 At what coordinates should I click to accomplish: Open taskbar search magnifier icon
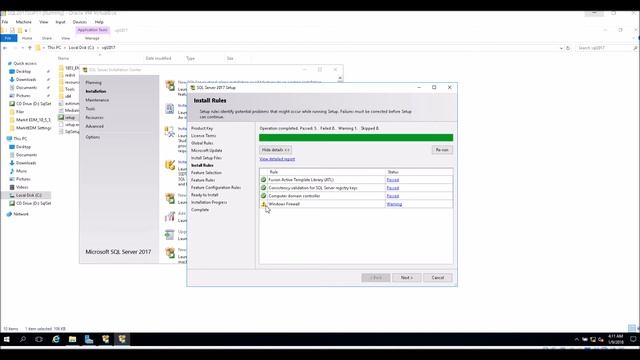coord(23,339)
